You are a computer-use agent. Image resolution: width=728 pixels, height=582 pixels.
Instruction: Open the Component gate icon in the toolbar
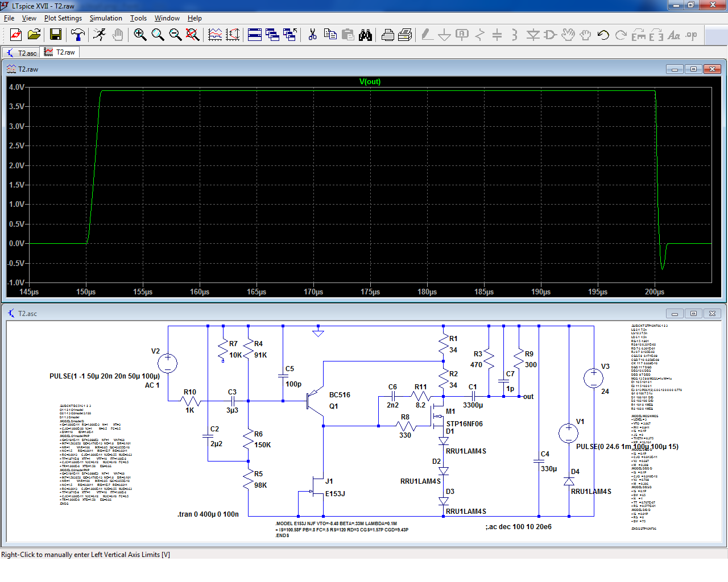coord(550,35)
